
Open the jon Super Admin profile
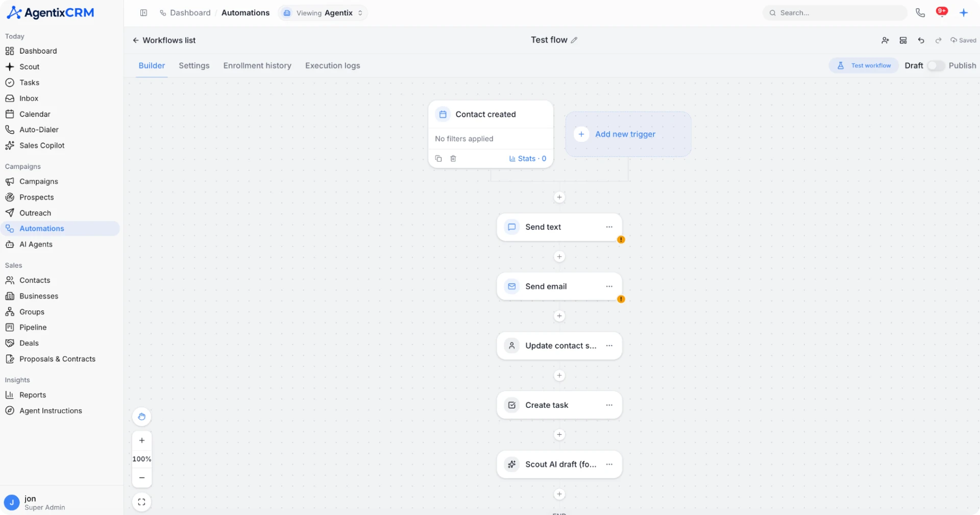click(61, 503)
